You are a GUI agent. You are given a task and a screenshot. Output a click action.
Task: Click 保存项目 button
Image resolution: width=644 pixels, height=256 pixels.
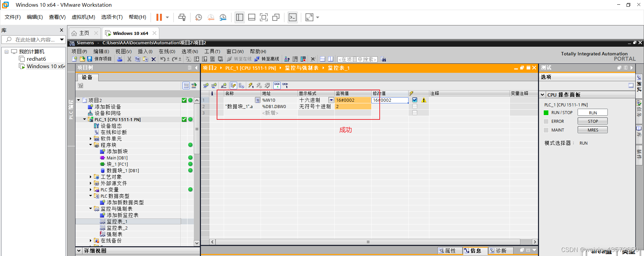point(99,59)
